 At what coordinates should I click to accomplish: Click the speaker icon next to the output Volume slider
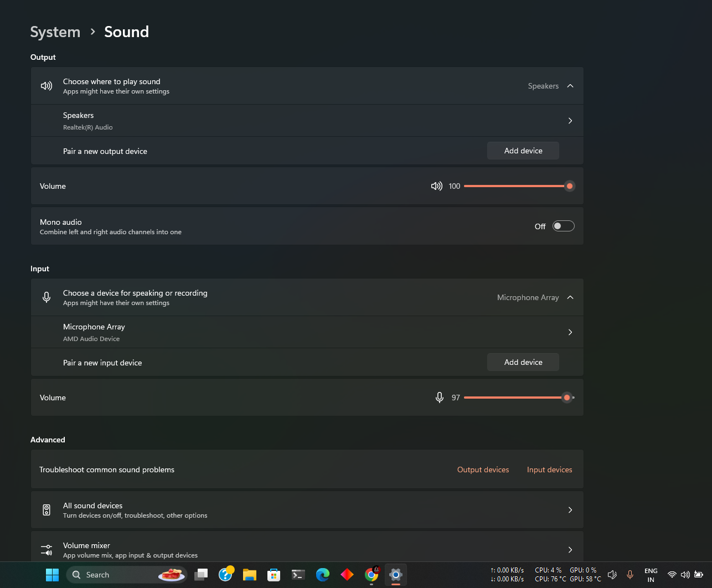437,186
